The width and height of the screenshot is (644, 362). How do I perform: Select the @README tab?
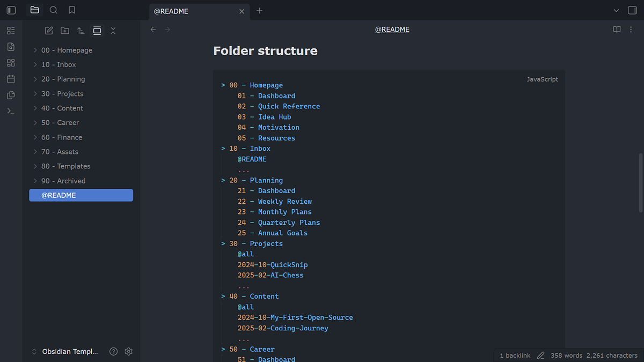click(x=199, y=11)
